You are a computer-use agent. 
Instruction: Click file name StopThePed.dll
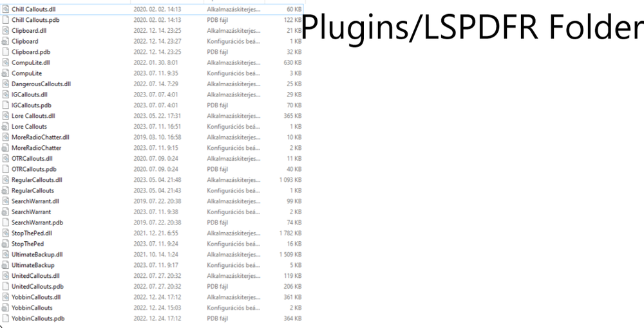click(32, 233)
